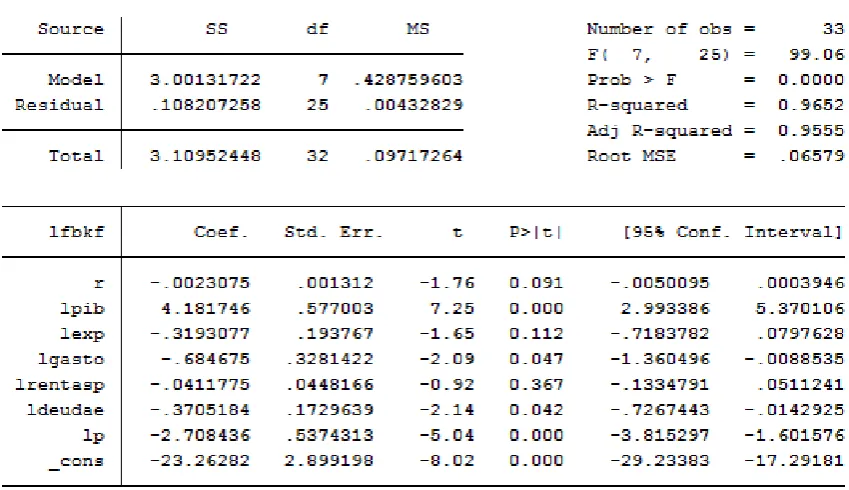Select the lexp standard error .193767
Screen dimensions: 849x490
click(336, 334)
